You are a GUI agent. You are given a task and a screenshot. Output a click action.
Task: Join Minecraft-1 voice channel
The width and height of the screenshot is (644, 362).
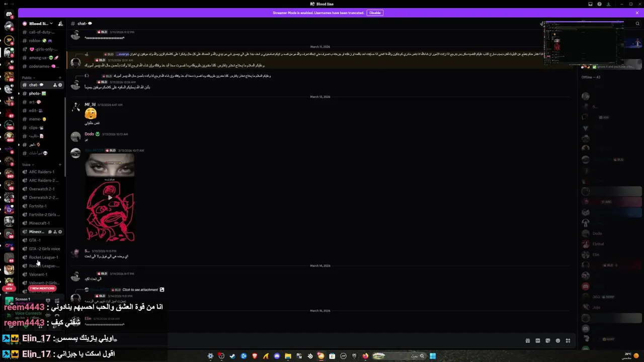pos(42,223)
